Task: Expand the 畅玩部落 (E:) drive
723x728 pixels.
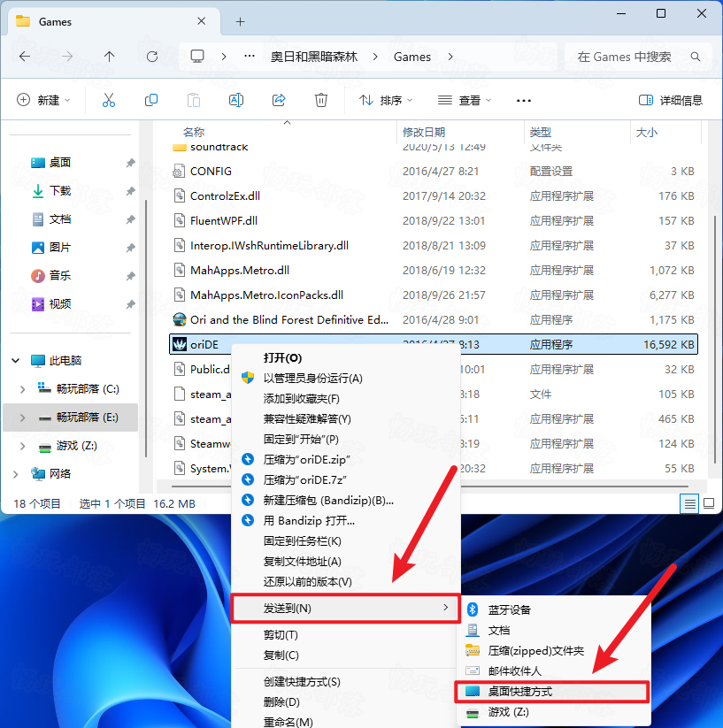Action: 22,418
